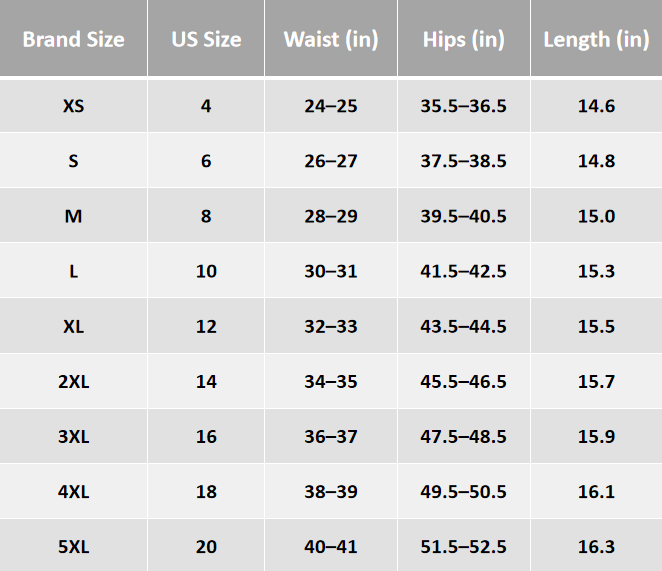Click the Length (in) column header

(x=596, y=40)
